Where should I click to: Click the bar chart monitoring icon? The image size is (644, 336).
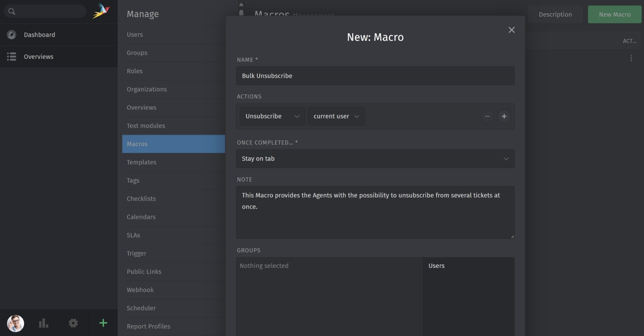tap(43, 323)
